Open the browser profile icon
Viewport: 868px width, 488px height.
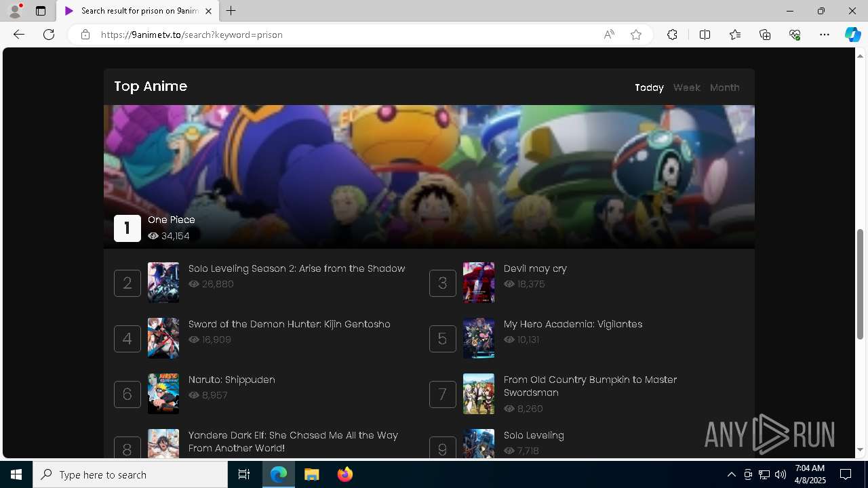[15, 11]
